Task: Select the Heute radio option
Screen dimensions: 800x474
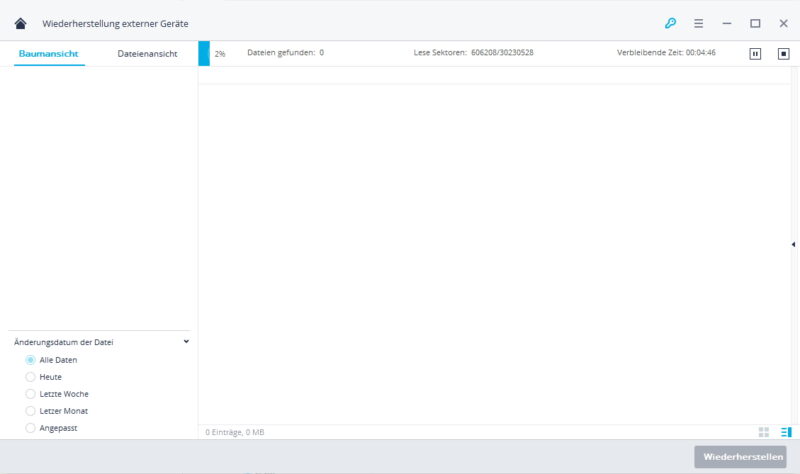Action: (x=31, y=377)
